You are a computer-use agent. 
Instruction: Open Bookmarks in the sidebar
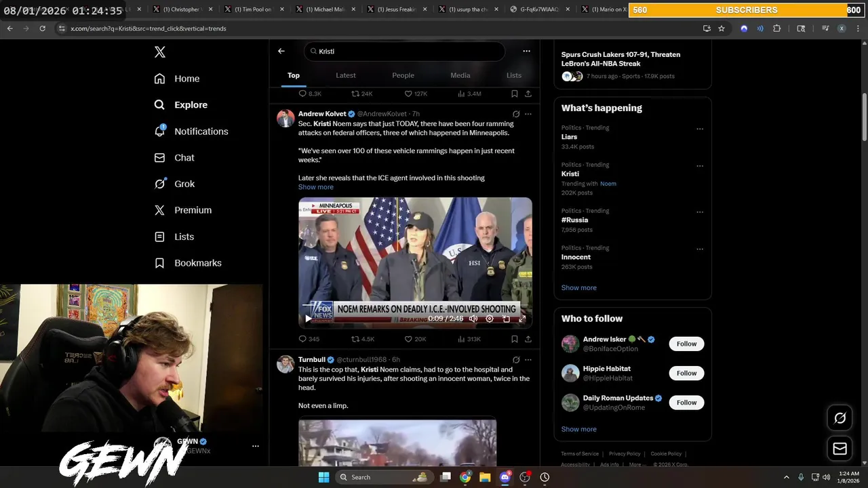(187, 263)
